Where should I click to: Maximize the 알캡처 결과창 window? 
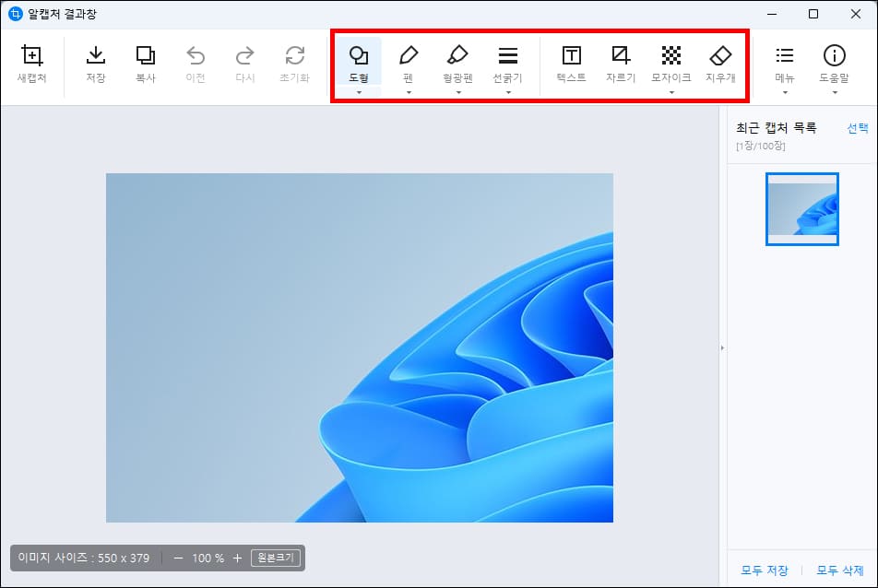click(x=813, y=14)
